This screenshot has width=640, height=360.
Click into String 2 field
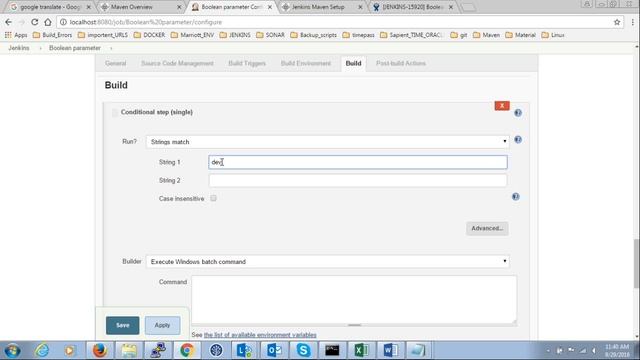[358, 180]
